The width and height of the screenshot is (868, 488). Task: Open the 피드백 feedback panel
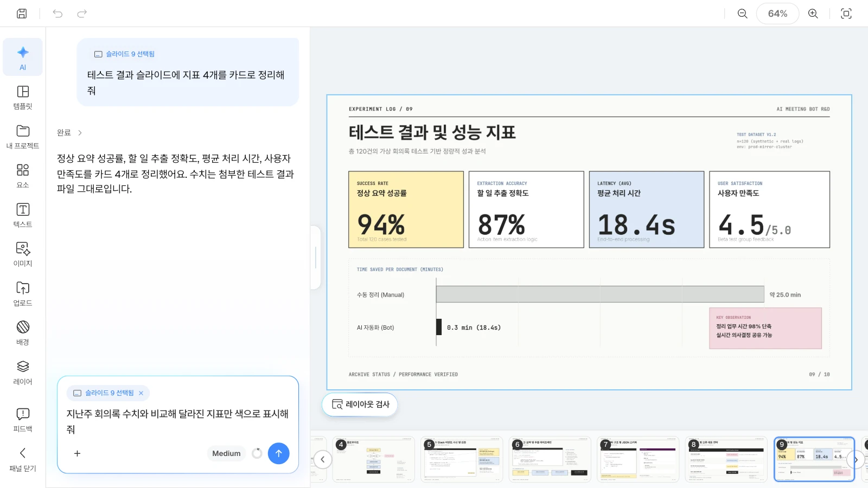click(23, 420)
